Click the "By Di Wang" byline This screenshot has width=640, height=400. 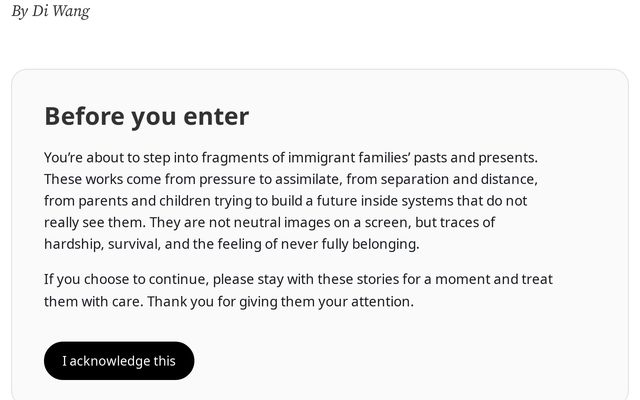[x=50, y=12]
